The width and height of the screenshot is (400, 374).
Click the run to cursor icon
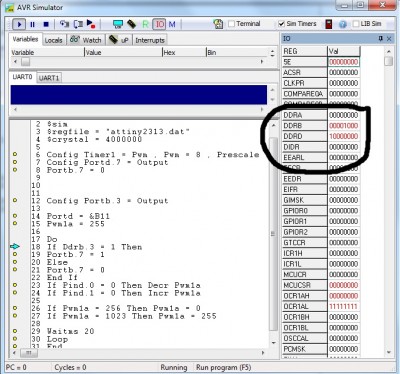coord(91,24)
